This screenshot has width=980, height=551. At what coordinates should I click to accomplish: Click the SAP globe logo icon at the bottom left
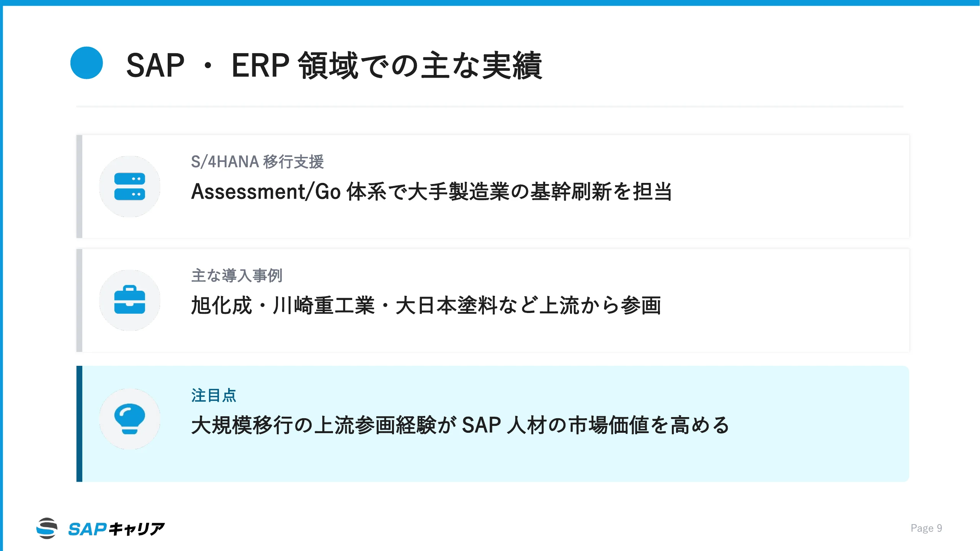47,528
